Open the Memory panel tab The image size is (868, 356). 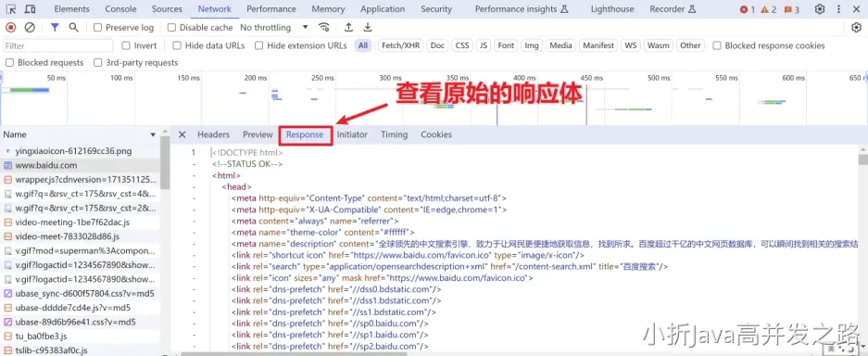(x=328, y=9)
